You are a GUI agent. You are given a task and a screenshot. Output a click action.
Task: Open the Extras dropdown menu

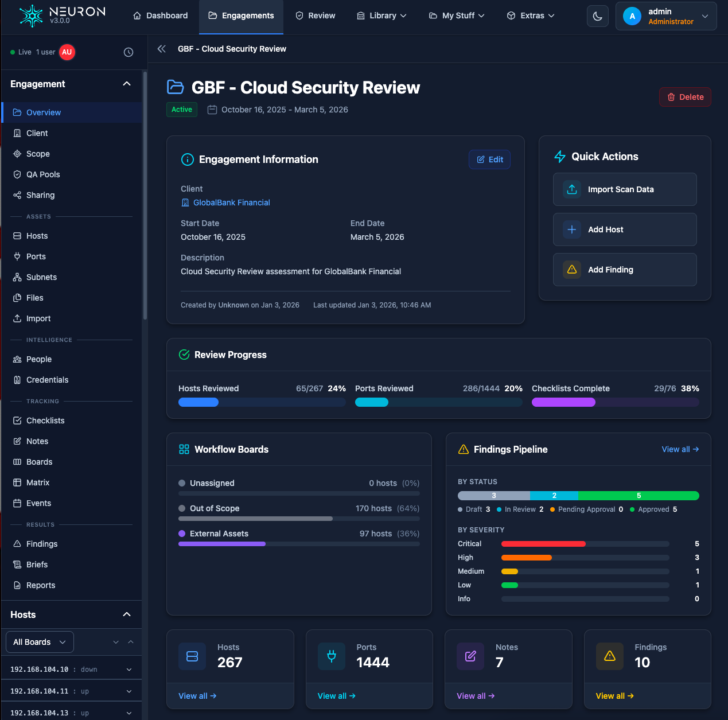click(x=531, y=15)
